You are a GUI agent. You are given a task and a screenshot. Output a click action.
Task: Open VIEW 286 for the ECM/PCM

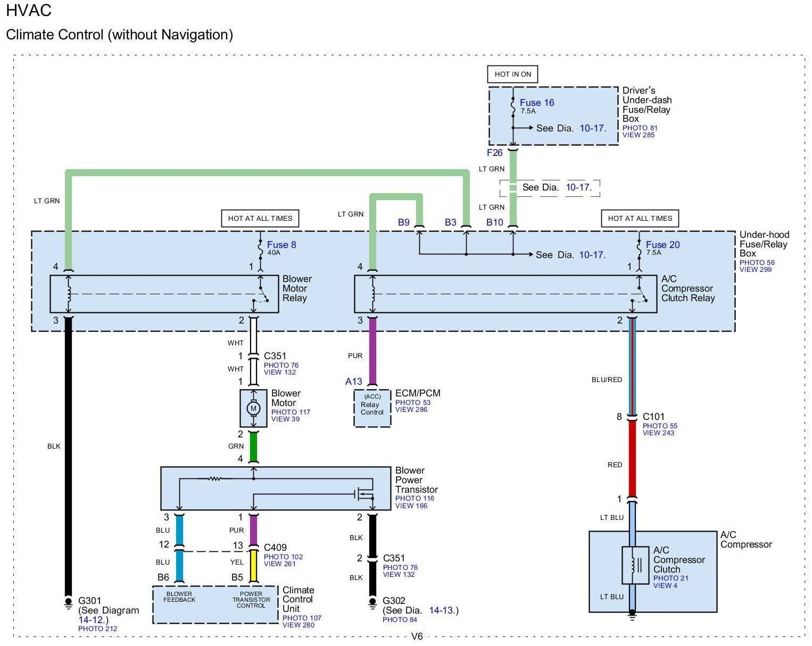click(x=411, y=410)
